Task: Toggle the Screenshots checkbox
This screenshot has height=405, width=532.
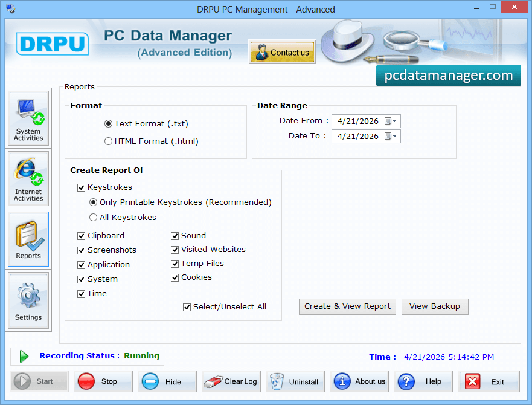Action: 81,250
